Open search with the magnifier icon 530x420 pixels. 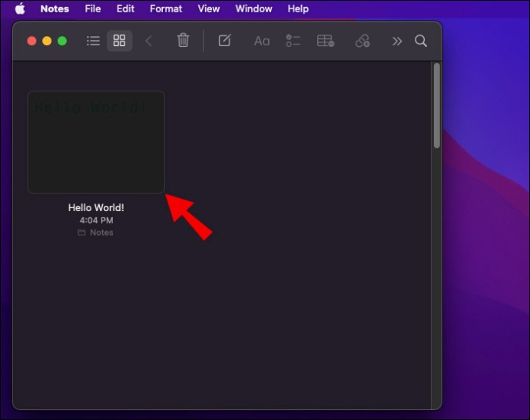[421, 41]
